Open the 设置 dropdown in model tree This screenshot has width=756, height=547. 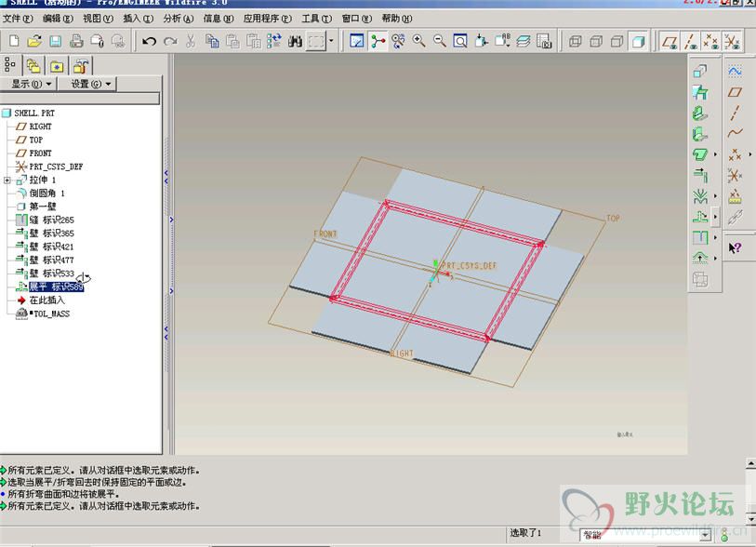coord(91,84)
